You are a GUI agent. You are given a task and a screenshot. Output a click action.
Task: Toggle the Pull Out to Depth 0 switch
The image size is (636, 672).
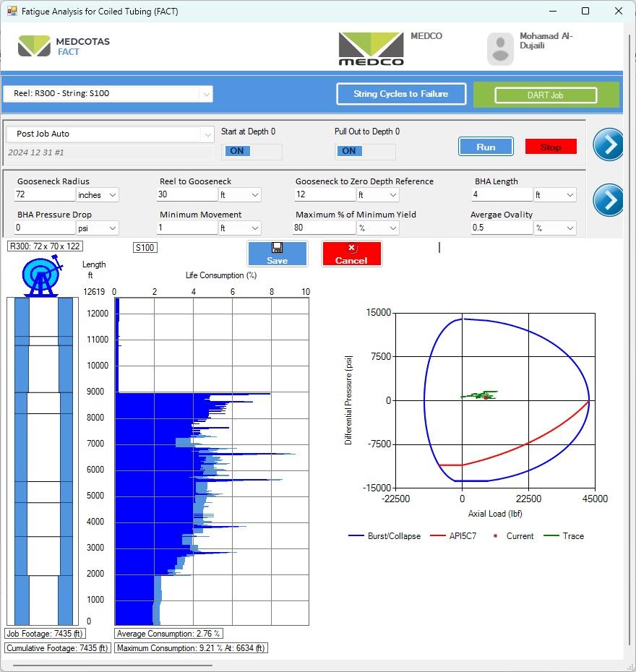[364, 151]
